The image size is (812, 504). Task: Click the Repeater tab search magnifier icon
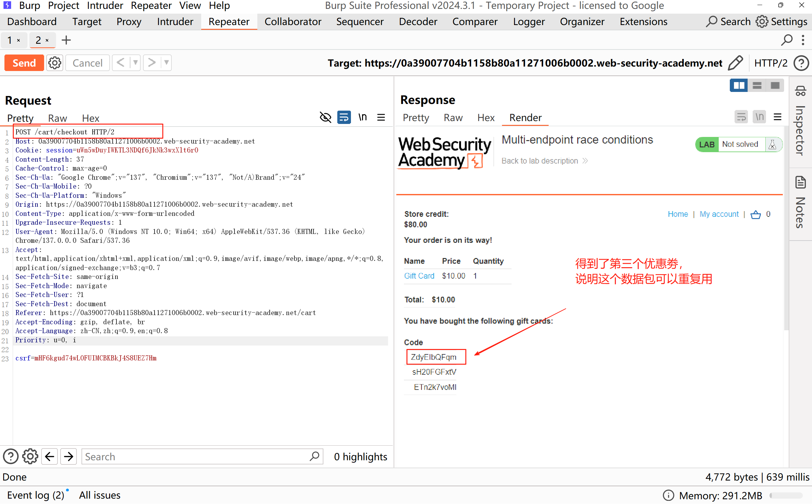(x=787, y=40)
